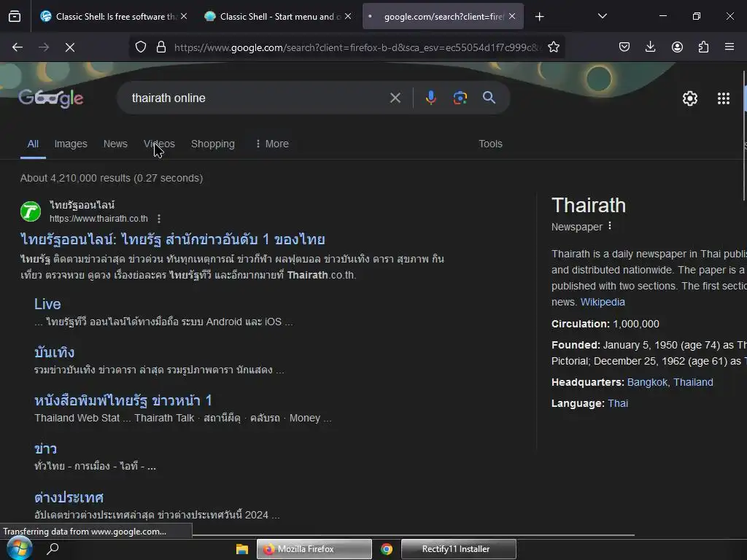Viewport: 747px width, 560px height.
Task: Click the forward navigation arrow
Action: pos(44,47)
